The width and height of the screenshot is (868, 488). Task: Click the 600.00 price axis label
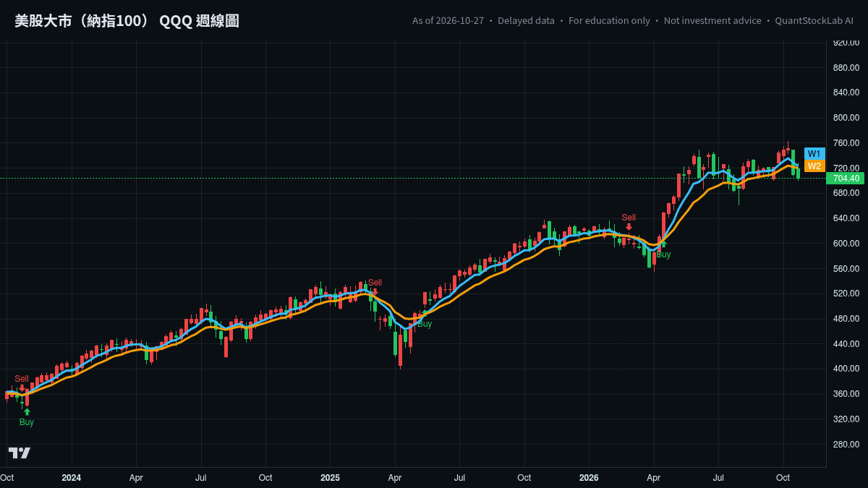click(846, 244)
